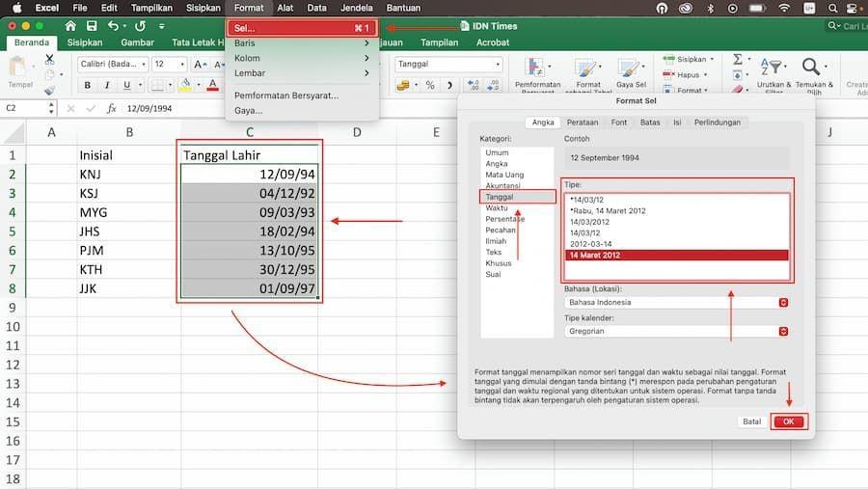This screenshot has height=489, width=868.
Task: Click the AutoSum sigma icon
Action: pos(738,59)
